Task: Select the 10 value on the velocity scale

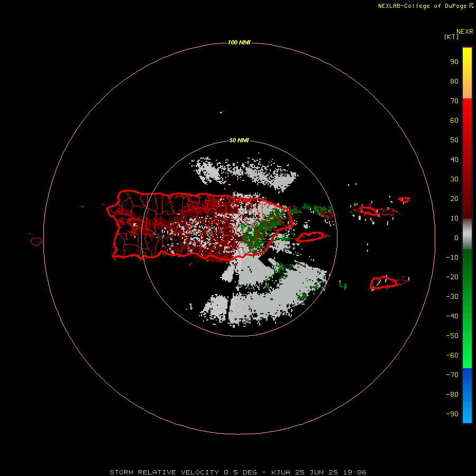Action: tap(454, 218)
